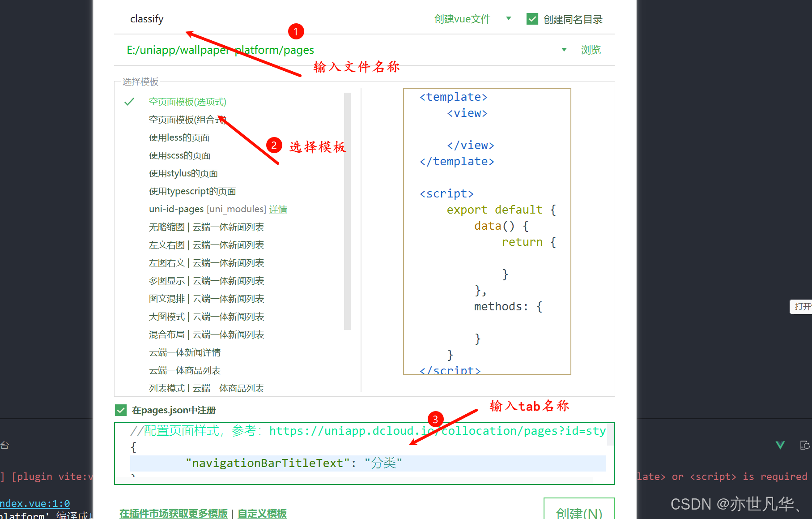Click the console icon beside the Vue logo

click(805, 445)
